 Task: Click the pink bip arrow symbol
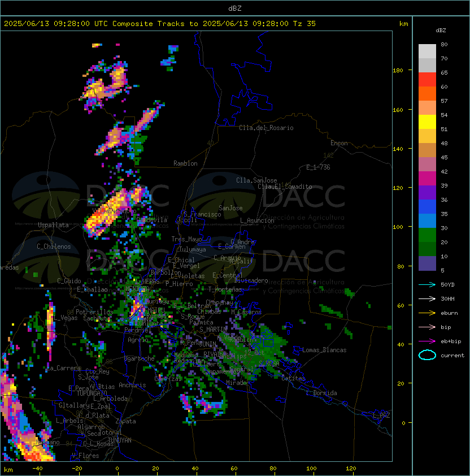coord(427,327)
